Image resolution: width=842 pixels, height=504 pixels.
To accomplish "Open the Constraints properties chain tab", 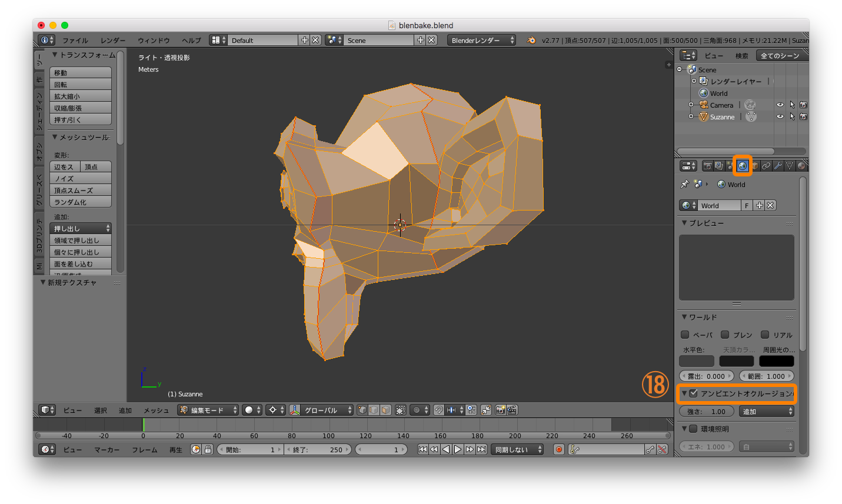I will coord(766,166).
